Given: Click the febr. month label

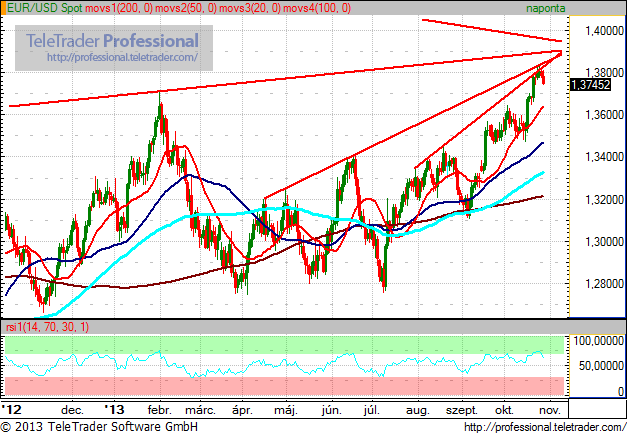Looking at the screenshot, I should click(160, 410).
